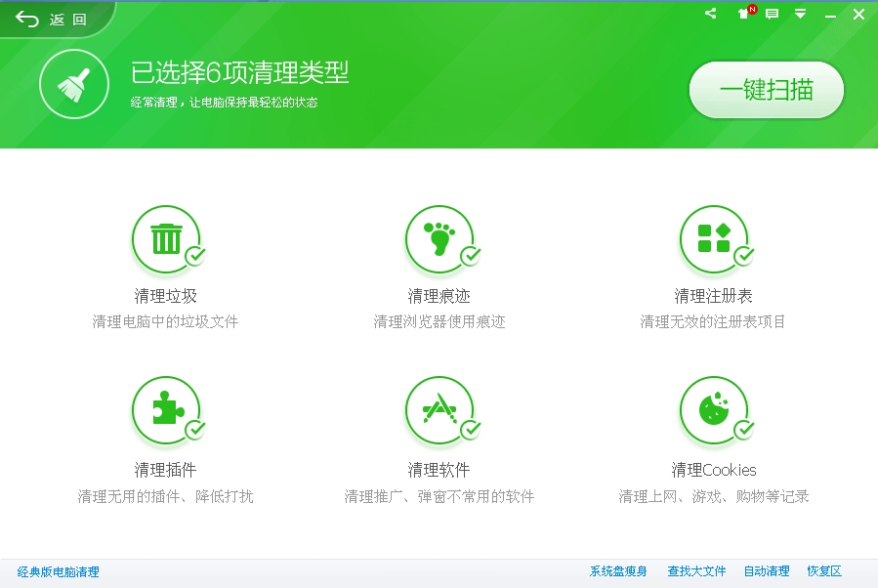Screen dimensions: 878x588
Task: Select the cookie 清理Cookies icon
Action: (713, 410)
